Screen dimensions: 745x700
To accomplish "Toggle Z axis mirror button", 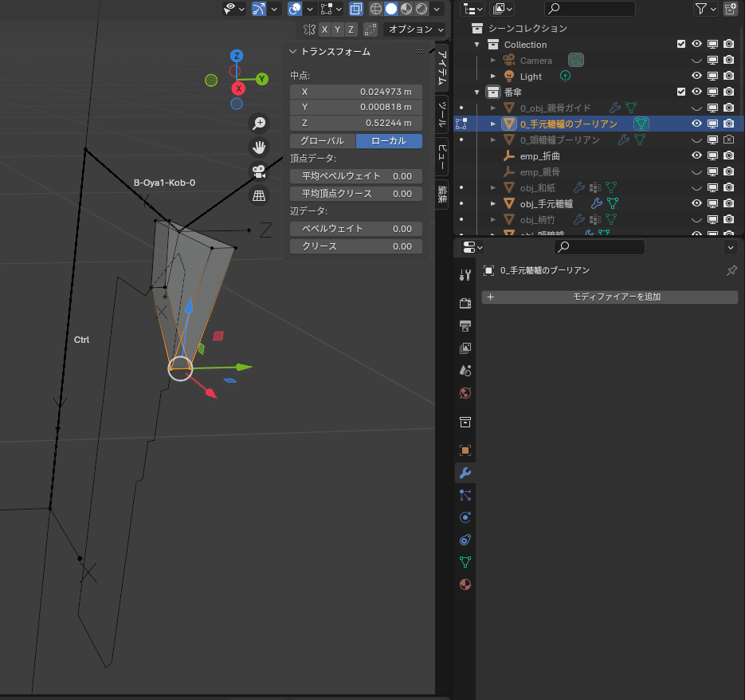I will (351, 29).
